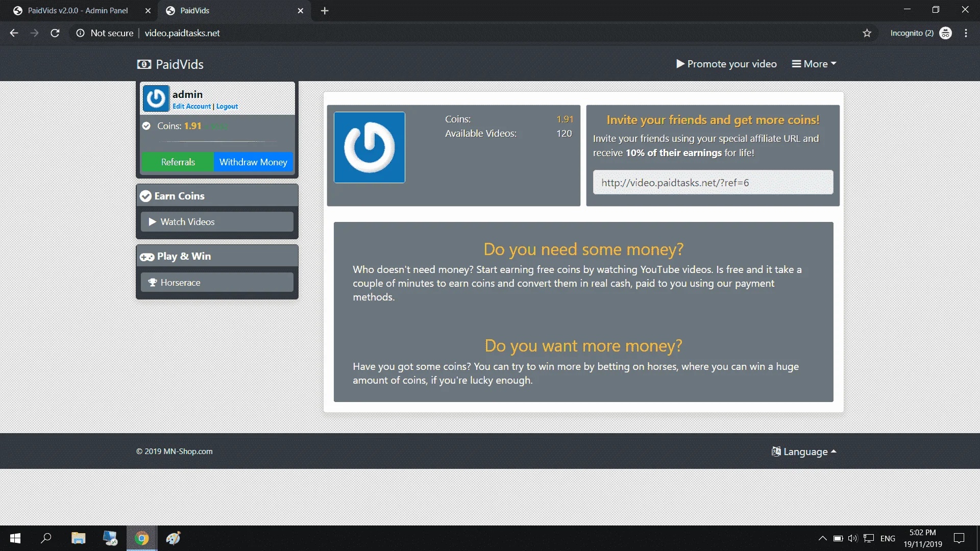Click the volume icon in system tray

pyautogui.click(x=853, y=538)
